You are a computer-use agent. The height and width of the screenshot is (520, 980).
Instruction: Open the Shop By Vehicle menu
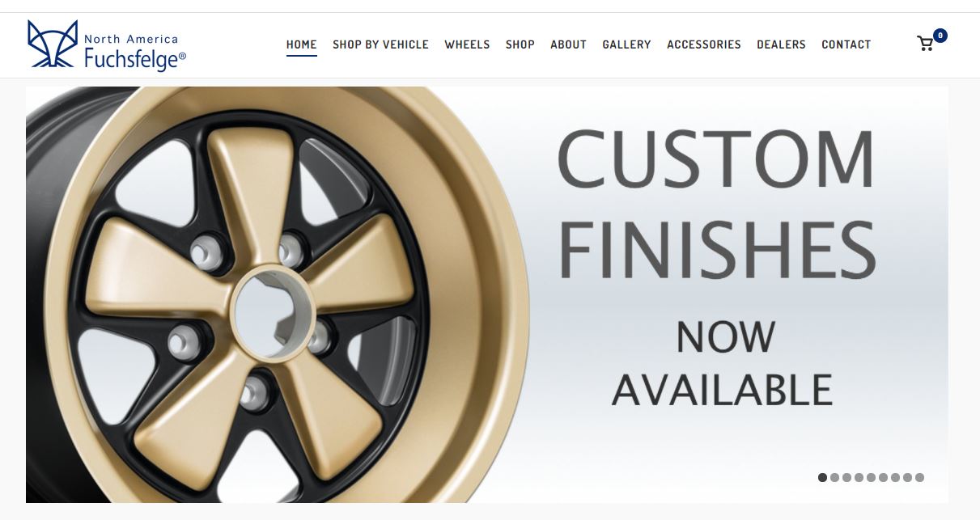[380, 44]
